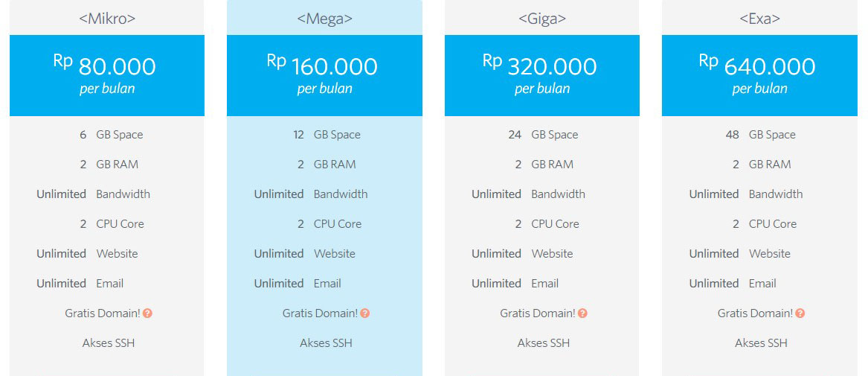Click the 48 GB Space feature in Exa
868x376 pixels.
[x=760, y=135]
